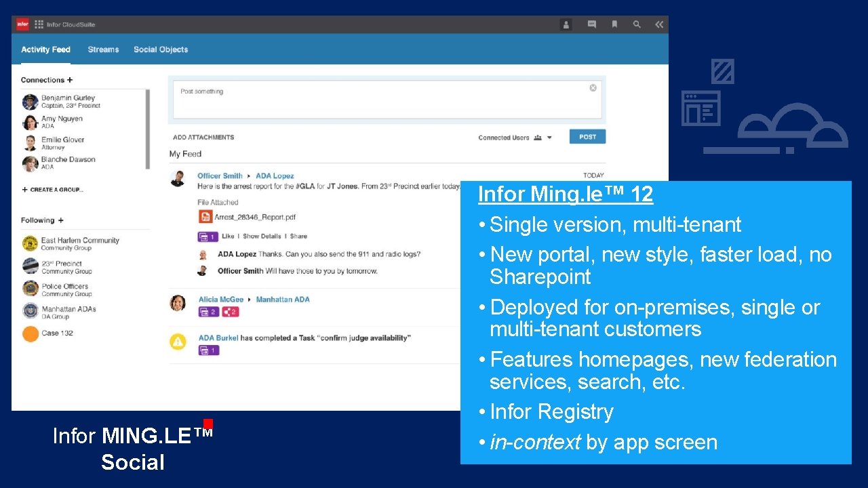Click Officer Smith's avatar on first post
This screenshot has width=868, height=488.
tap(178, 179)
